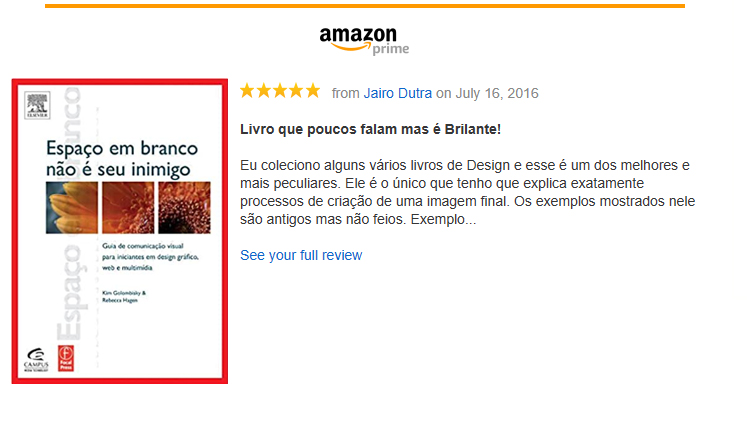Click the review date July 16, 2016
This screenshot has width=747, height=442.
coord(497,93)
